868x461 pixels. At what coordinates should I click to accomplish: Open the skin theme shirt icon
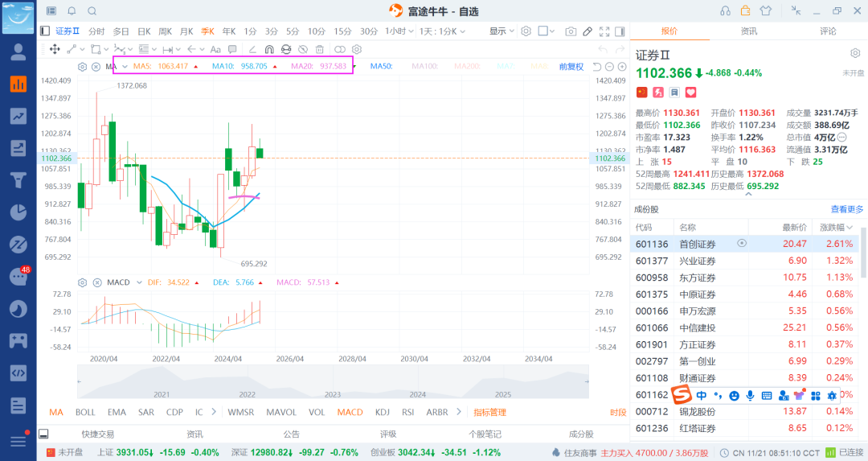766,11
